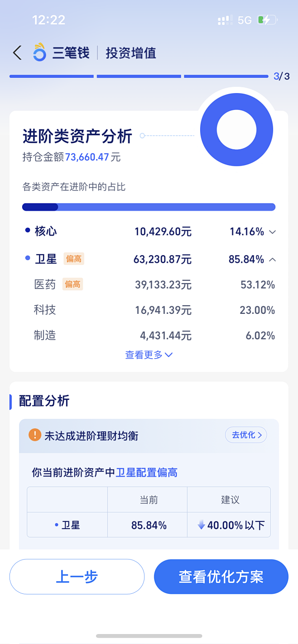Expand list with 查看更多
The width and height of the screenshot is (298, 644).
click(149, 355)
